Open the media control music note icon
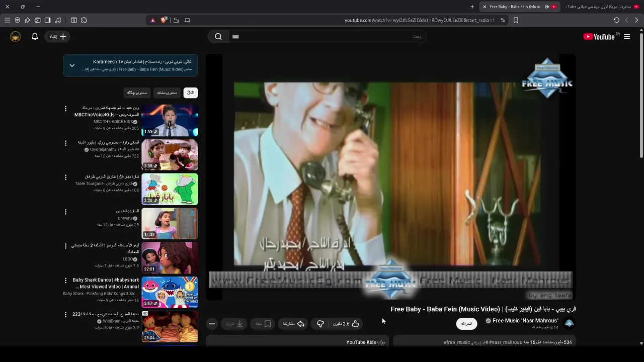The width and height of the screenshot is (644, 362). (x=58, y=20)
